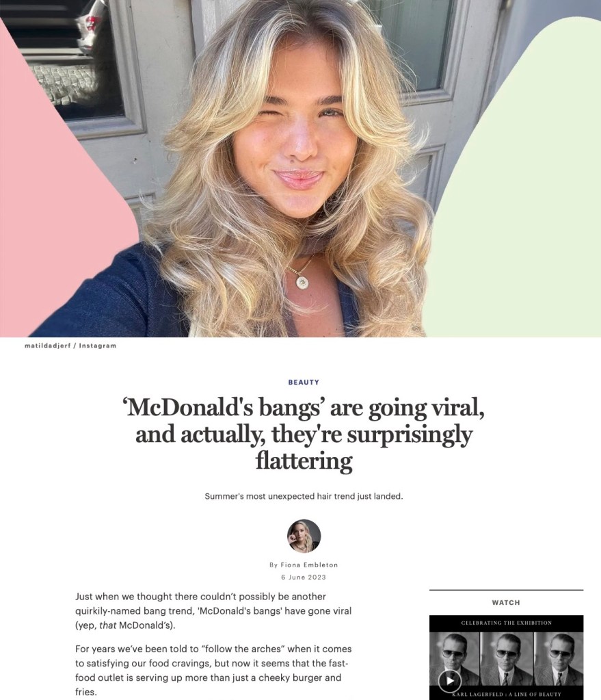Click the 'follow the arches' paragraph

point(213,670)
